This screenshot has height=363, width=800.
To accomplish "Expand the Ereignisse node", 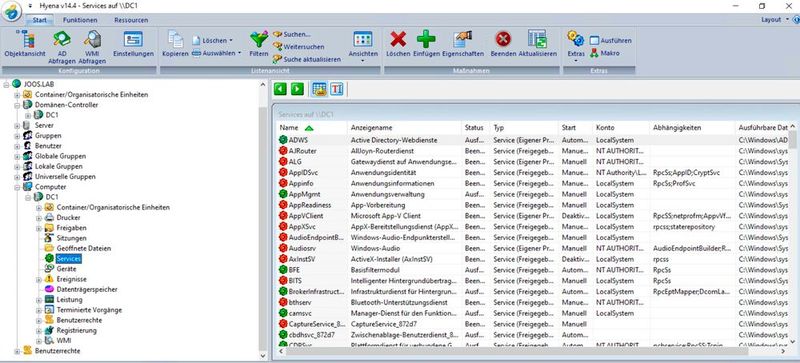I will [x=39, y=279].
